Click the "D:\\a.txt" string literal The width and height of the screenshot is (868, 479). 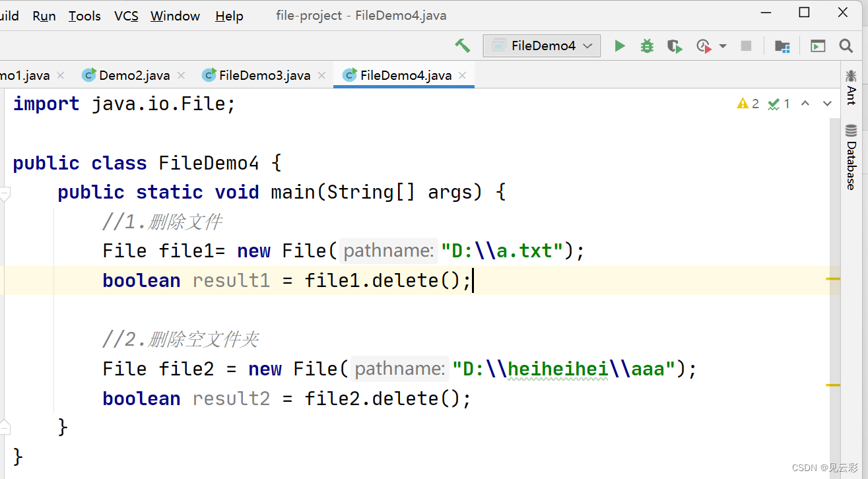click(x=502, y=251)
